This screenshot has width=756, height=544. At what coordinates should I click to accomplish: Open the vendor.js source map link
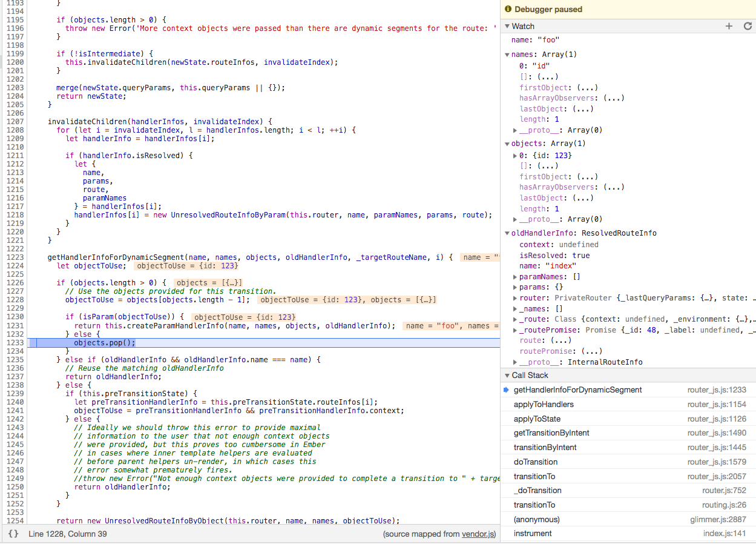[478, 534]
